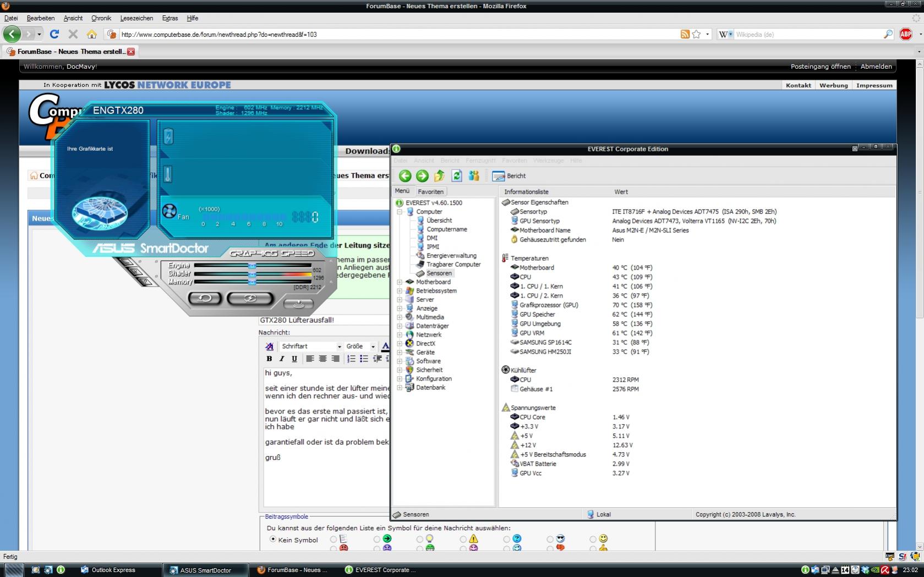Viewport: 924px width, 577px height.
Task: Apply underline formatting in the message editor
Action: pyautogui.click(x=294, y=359)
